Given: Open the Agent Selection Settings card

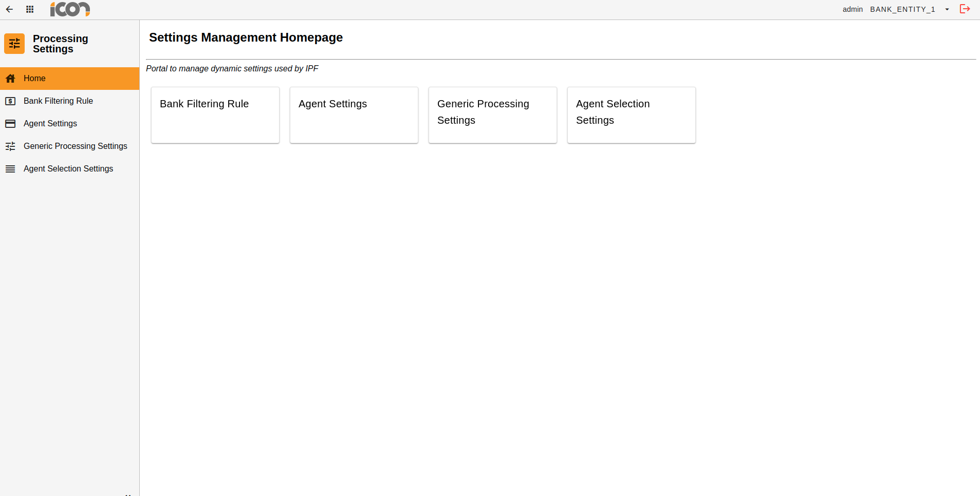Looking at the screenshot, I should pyautogui.click(x=631, y=115).
